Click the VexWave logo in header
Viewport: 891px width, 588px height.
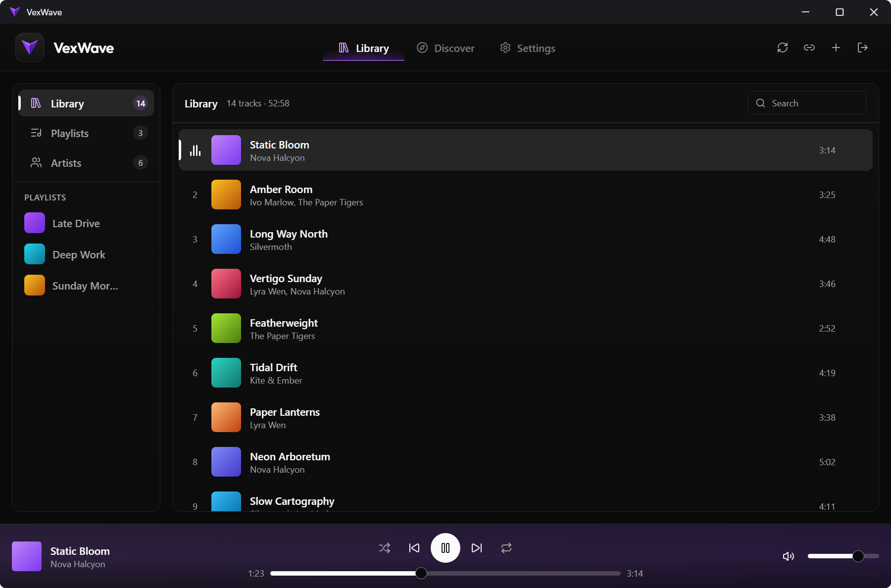tap(30, 48)
